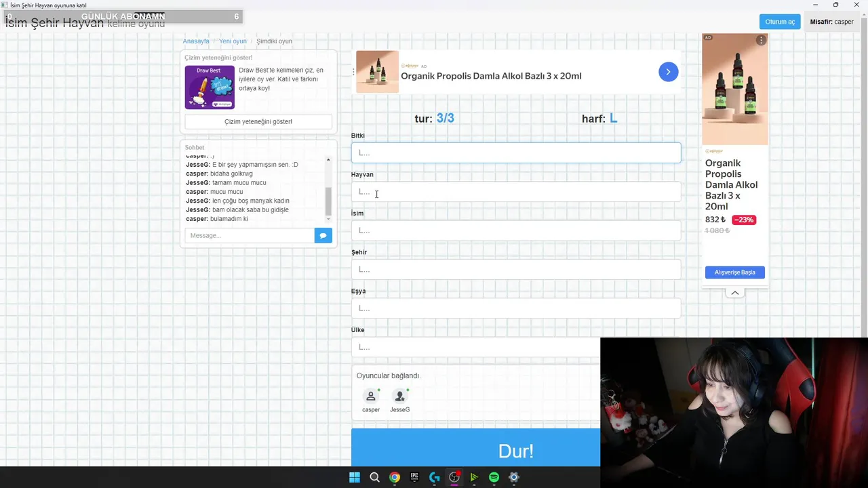The image size is (868, 488).
Task: Click the casper player avatar
Action: click(371, 396)
